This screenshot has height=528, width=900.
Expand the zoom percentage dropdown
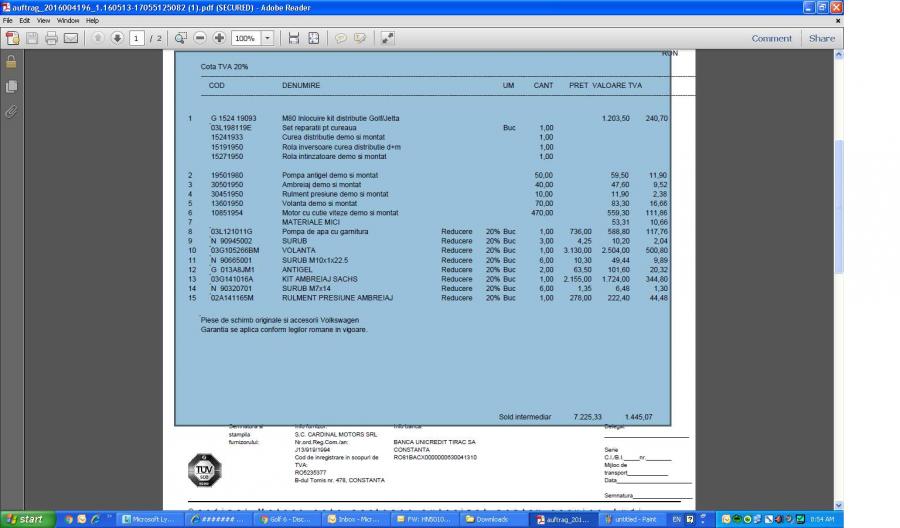(268, 38)
